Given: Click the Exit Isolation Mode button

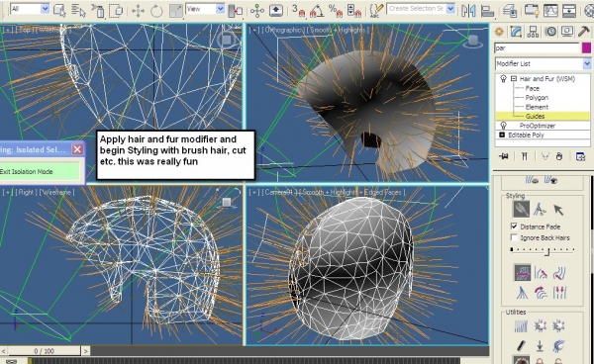Looking at the screenshot, I should pos(40,171).
